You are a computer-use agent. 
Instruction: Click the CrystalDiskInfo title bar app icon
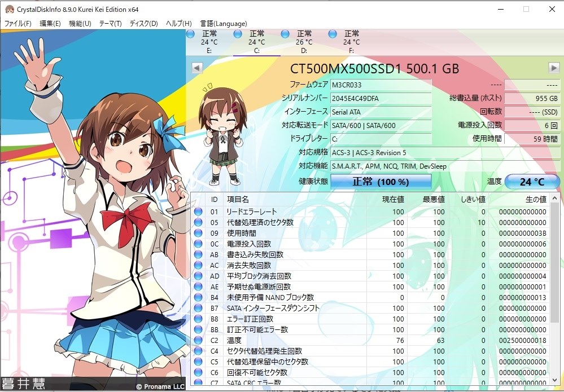coord(9,10)
